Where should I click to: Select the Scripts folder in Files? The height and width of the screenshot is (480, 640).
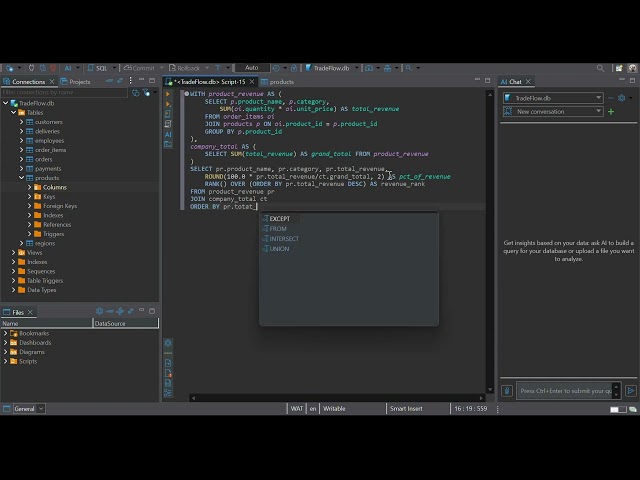(28, 361)
